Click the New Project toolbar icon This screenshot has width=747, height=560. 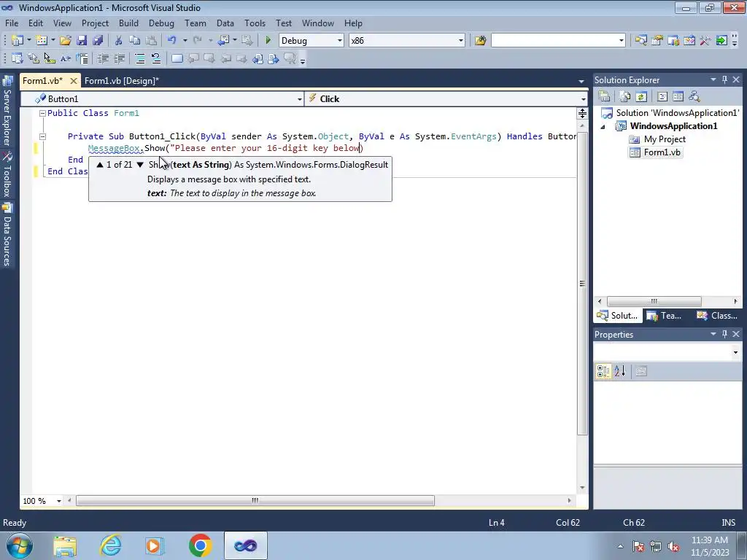click(18, 41)
